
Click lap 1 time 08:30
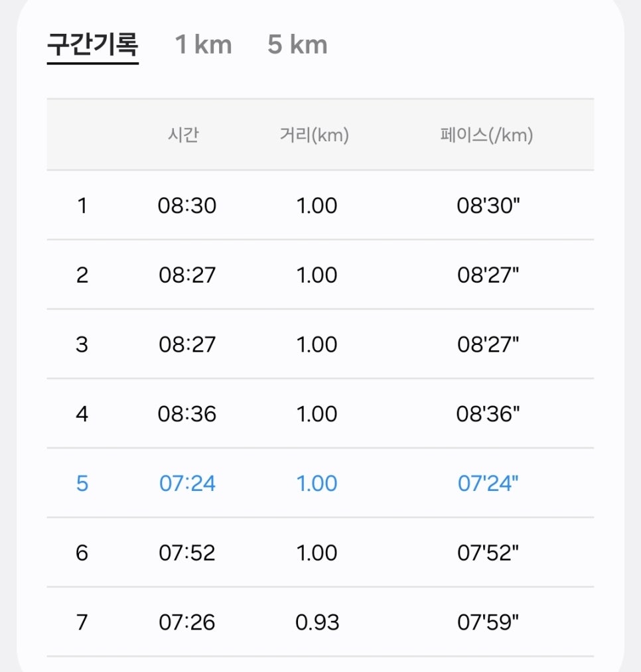tap(187, 206)
